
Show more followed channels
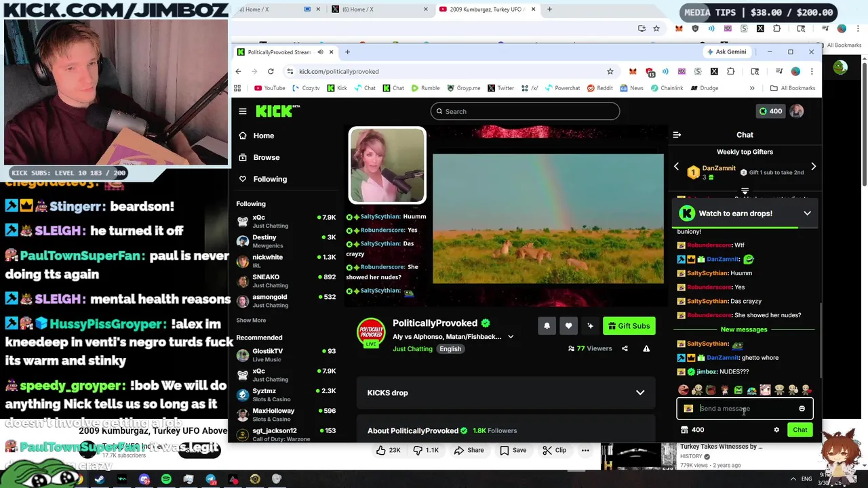coord(251,320)
